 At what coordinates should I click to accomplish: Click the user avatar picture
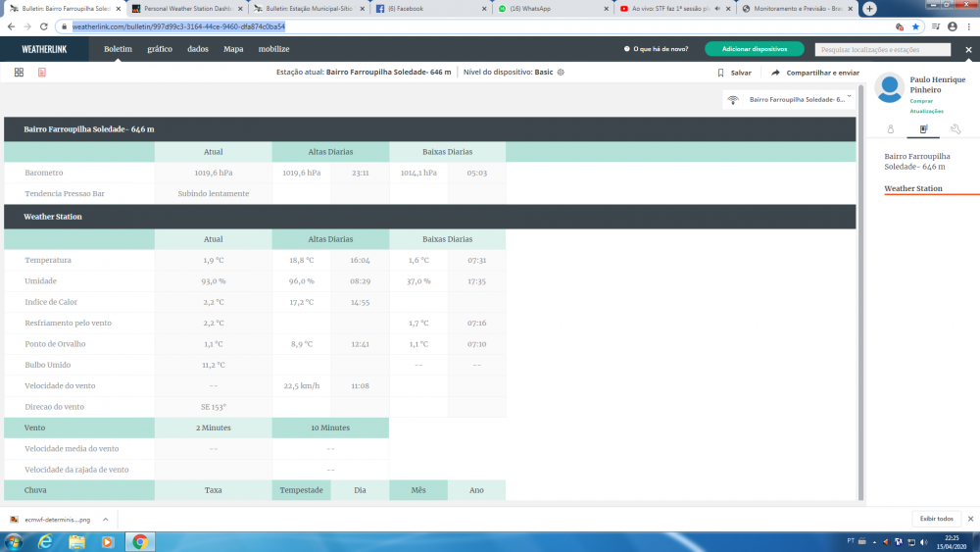click(890, 87)
